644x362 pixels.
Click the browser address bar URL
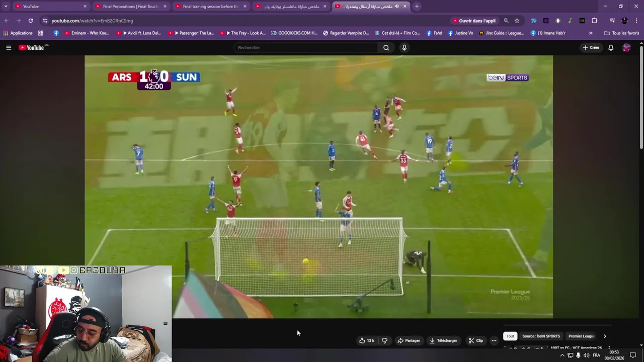(x=92, y=21)
